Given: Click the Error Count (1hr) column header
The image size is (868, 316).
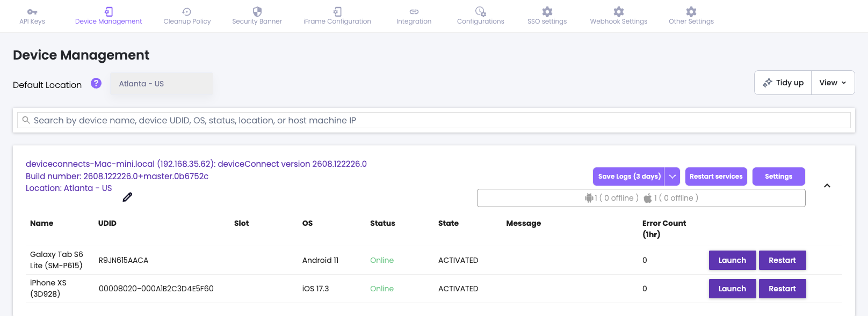Looking at the screenshot, I should [664, 229].
